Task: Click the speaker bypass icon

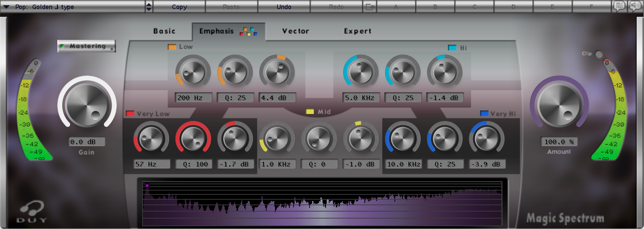Action: coord(635,6)
